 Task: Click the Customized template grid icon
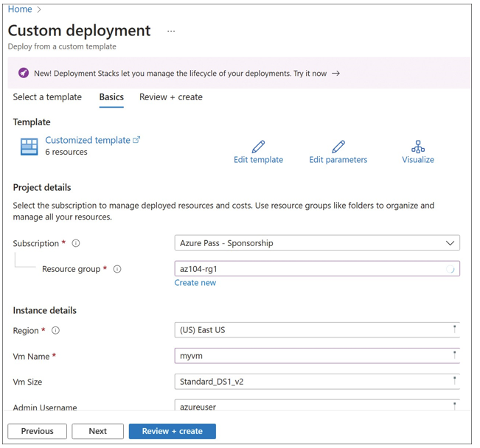coord(29,147)
